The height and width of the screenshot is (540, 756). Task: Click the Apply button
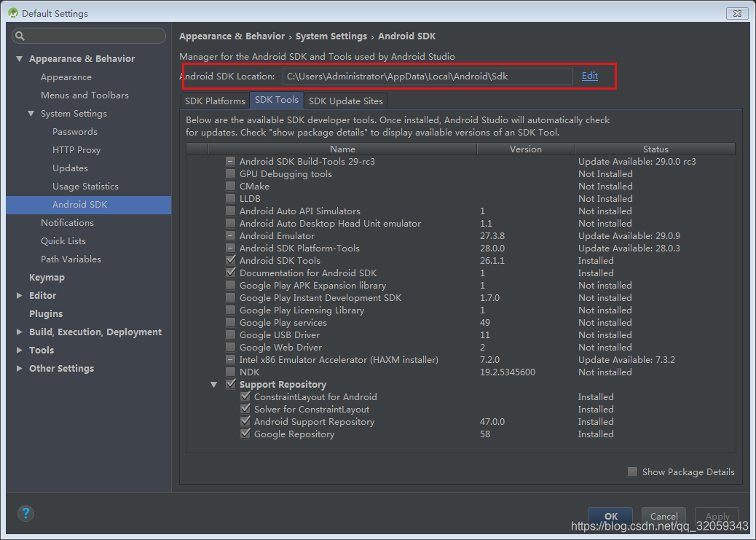click(x=717, y=516)
